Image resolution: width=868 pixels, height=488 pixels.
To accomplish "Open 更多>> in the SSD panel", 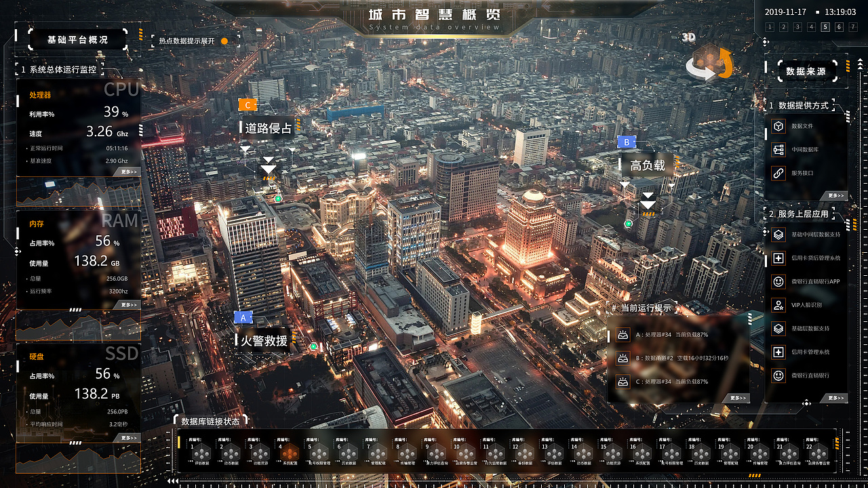I will tap(128, 438).
